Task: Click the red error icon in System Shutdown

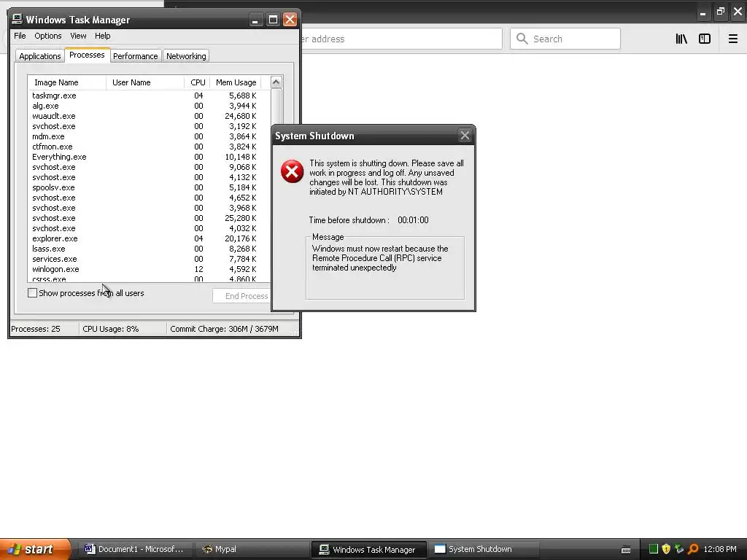Action: [292, 171]
